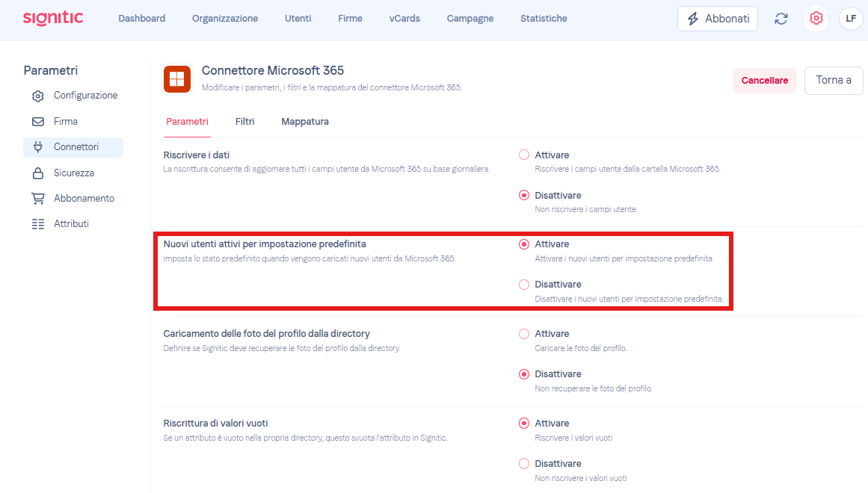This screenshot has width=868, height=493.
Task: Go to Statistiche
Action: pos(544,18)
